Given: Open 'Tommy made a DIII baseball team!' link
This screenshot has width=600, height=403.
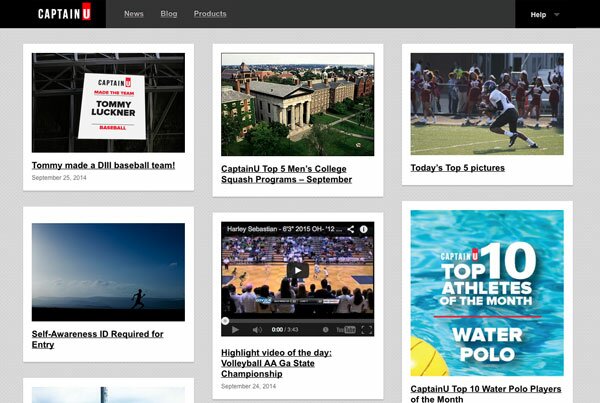Looking at the screenshot, I should [103, 165].
